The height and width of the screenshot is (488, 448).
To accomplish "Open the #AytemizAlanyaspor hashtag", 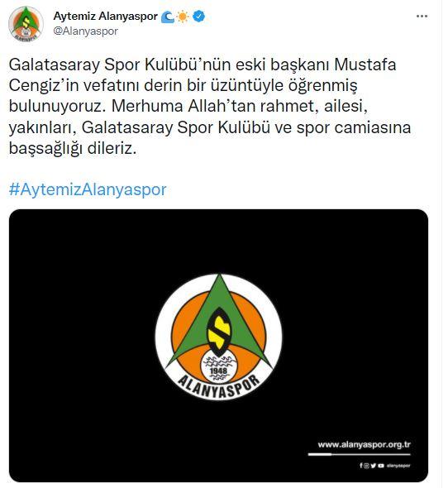I will click(x=88, y=189).
